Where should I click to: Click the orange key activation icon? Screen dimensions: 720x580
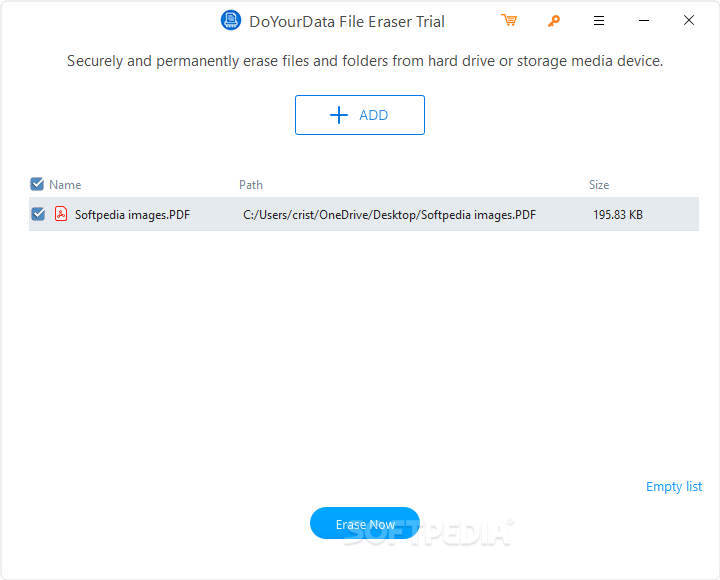(554, 21)
